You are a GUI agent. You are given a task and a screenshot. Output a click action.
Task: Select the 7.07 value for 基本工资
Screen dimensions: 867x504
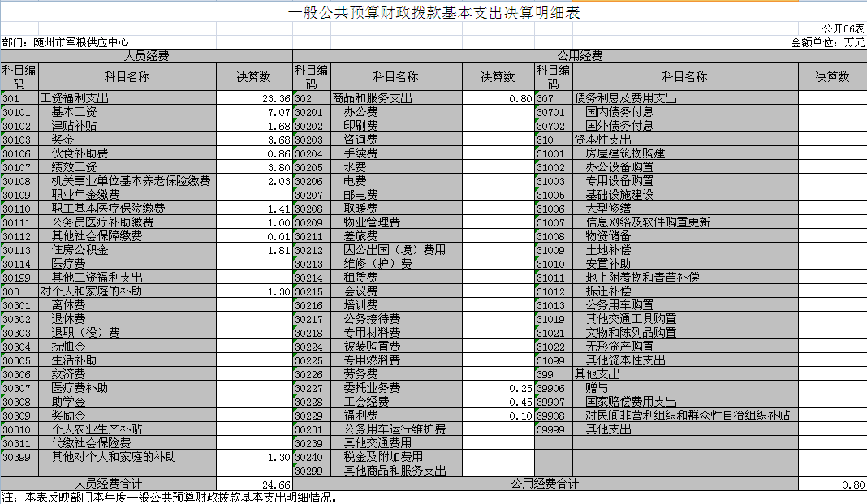(254, 112)
